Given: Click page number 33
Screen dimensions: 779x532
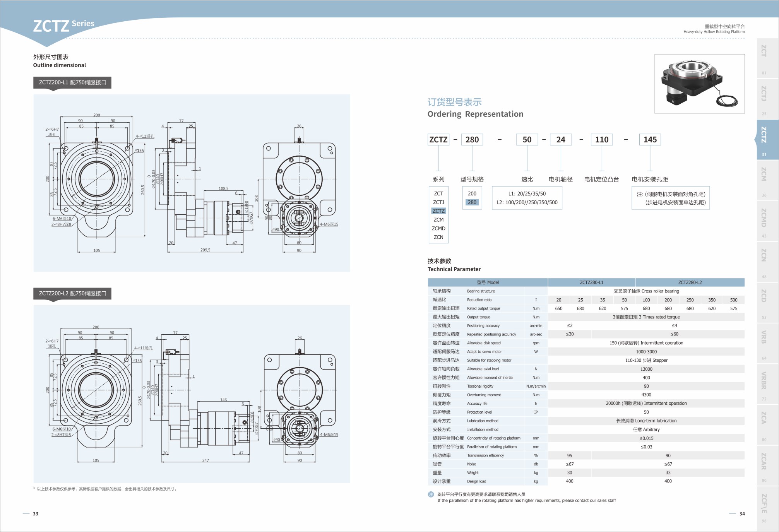Looking at the screenshot, I should pyautogui.click(x=36, y=514).
